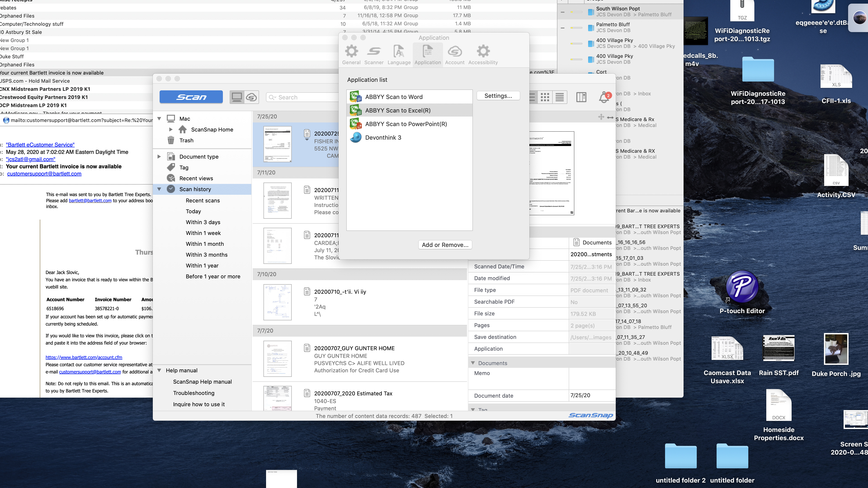Image resolution: width=868 pixels, height=488 pixels.
Task: Click the four-way move icon above preview
Action: [x=601, y=117]
